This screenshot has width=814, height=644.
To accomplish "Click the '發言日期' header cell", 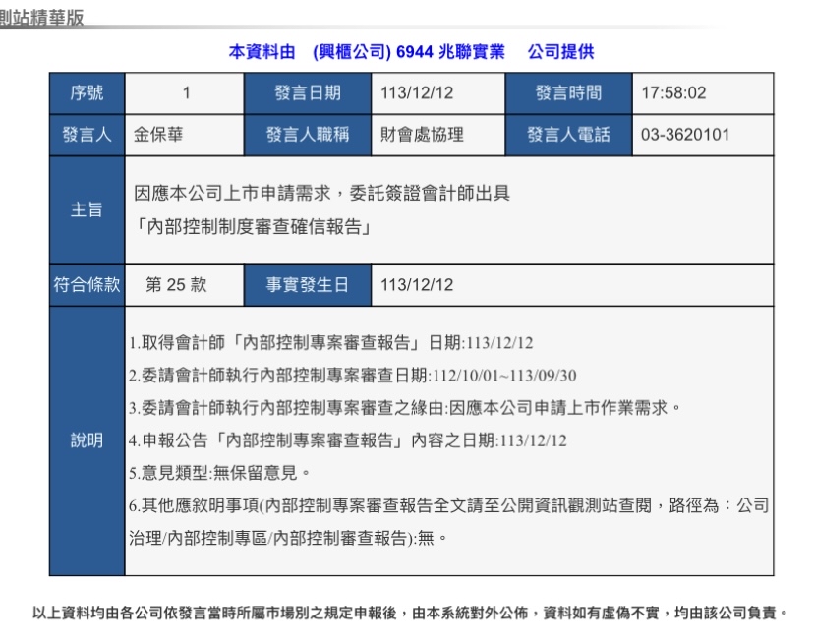I will coord(308,93).
